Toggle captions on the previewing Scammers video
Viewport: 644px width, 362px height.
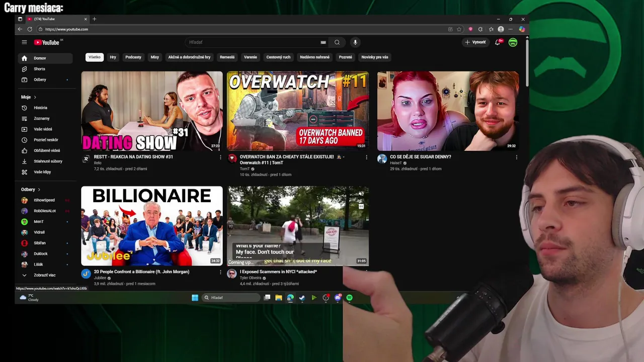[x=361, y=206]
